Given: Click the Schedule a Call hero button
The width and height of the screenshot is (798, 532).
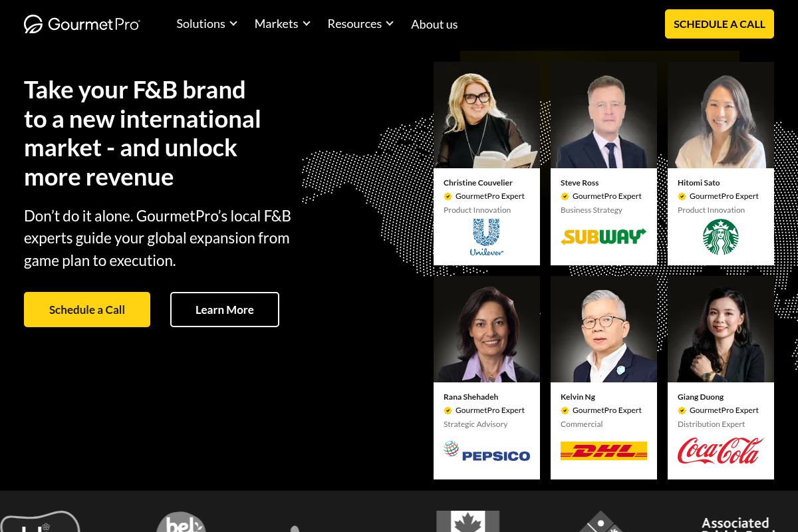Looking at the screenshot, I should coord(87,310).
